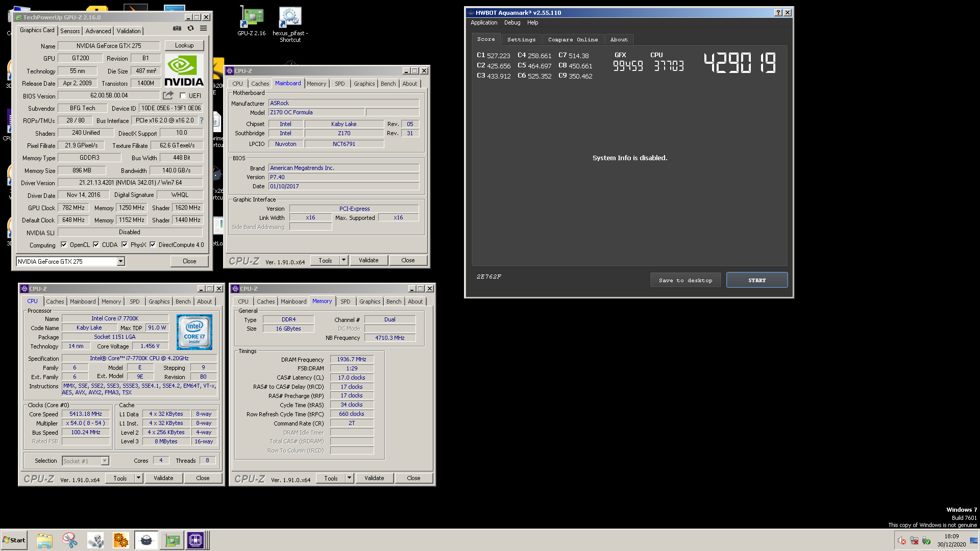Viewport: 980px width, 551px height.
Task: Open the Debug menu in Aquamark
Action: coord(512,22)
